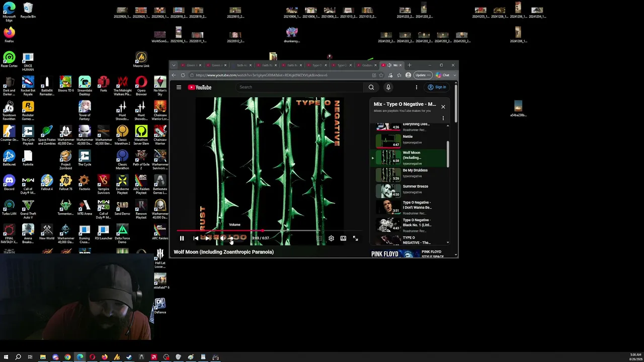Viewport: 644px width, 362px height.
Task: Enter fullscreen video mode
Action: point(355,238)
